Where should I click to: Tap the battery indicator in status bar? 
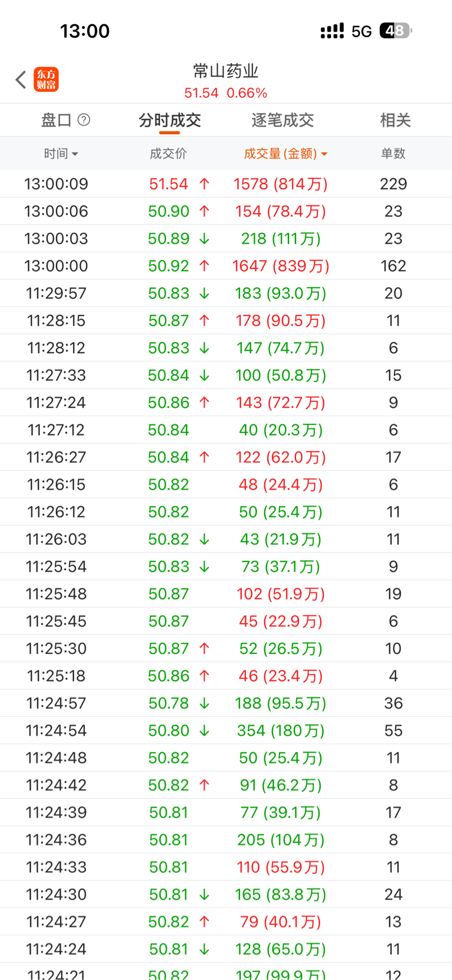pos(395,31)
